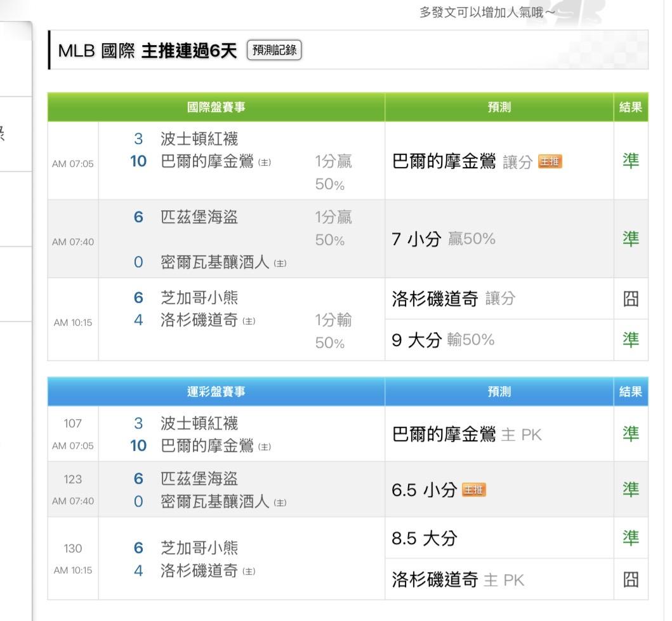Click 密爾瓦基釀酒人 in the 國際盤 table
672x621 pixels.
pos(214,262)
